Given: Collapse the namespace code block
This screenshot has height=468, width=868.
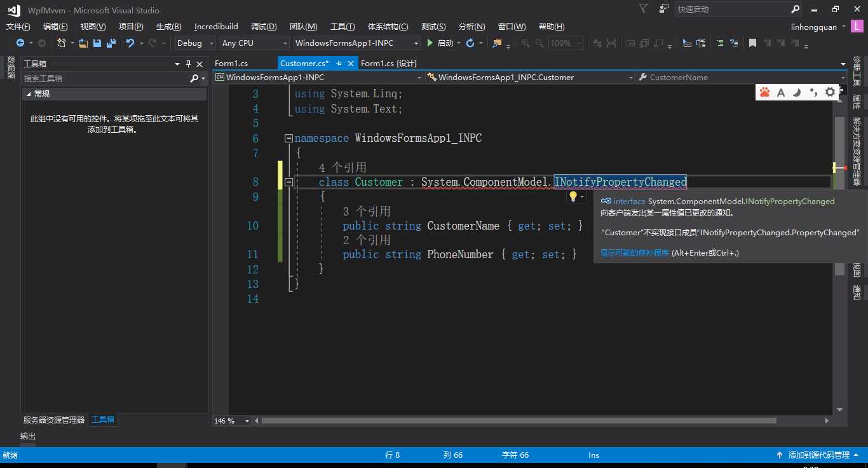Looking at the screenshot, I should tap(289, 138).
